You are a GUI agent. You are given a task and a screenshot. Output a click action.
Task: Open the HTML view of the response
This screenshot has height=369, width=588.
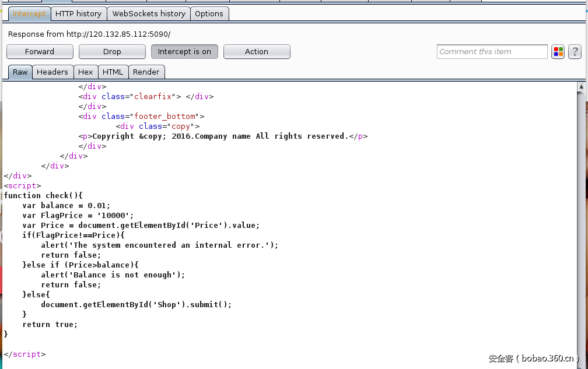[113, 72]
